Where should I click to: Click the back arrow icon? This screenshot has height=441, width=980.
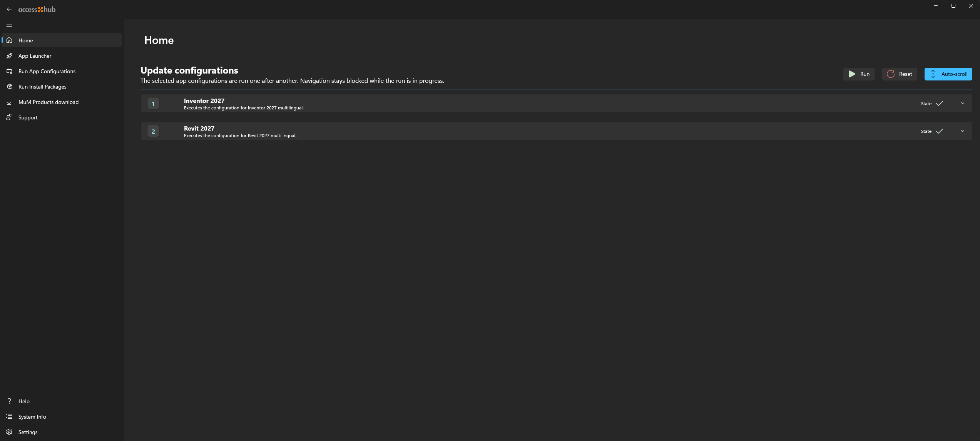(9, 9)
